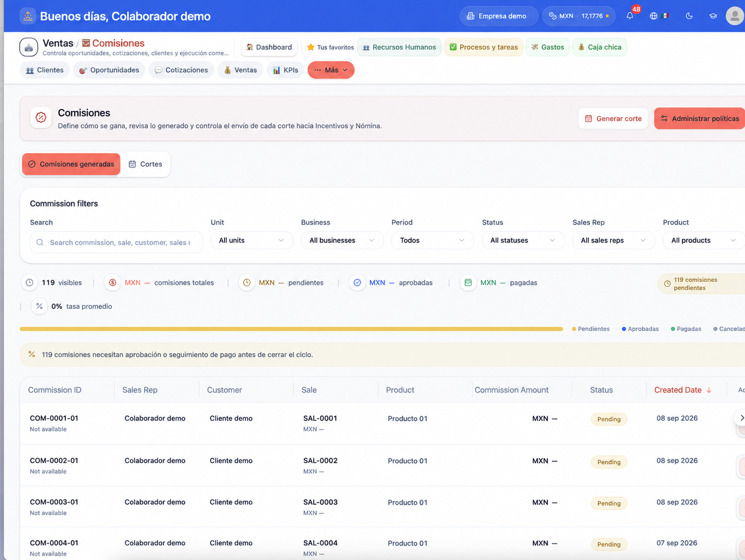The width and height of the screenshot is (745, 560).
Task: Go to the Oportunidades tab
Action: [109, 70]
